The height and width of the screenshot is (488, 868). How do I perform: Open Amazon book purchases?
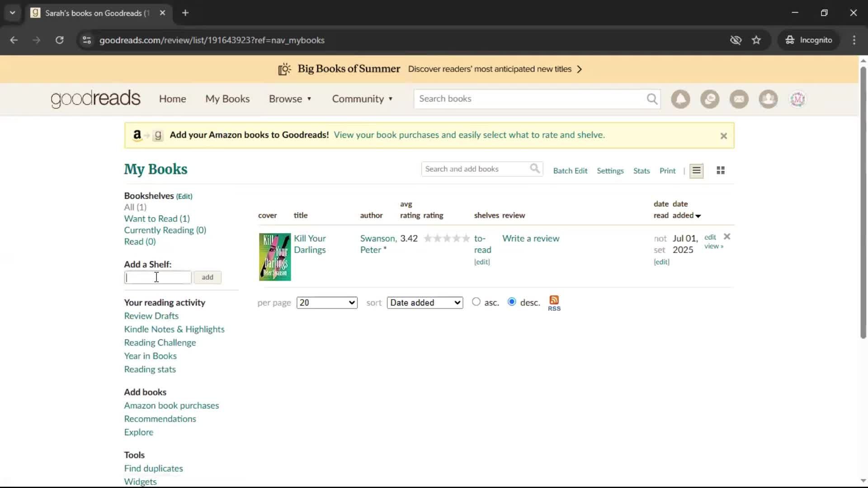(x=171, y=406)
